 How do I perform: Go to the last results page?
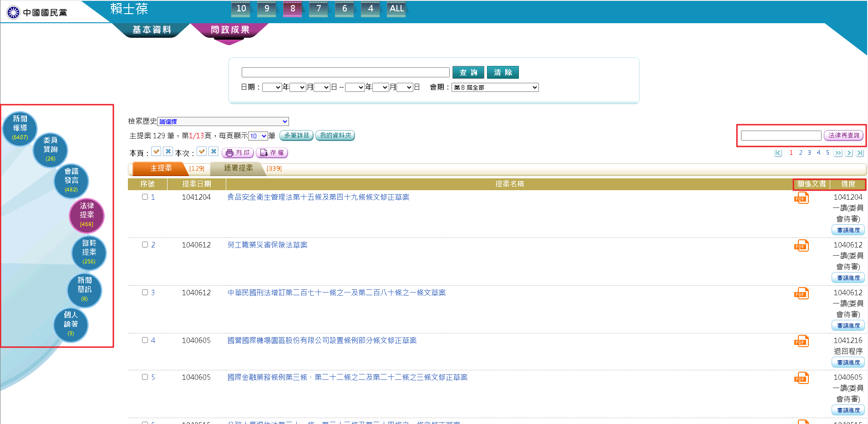point(860,153)
